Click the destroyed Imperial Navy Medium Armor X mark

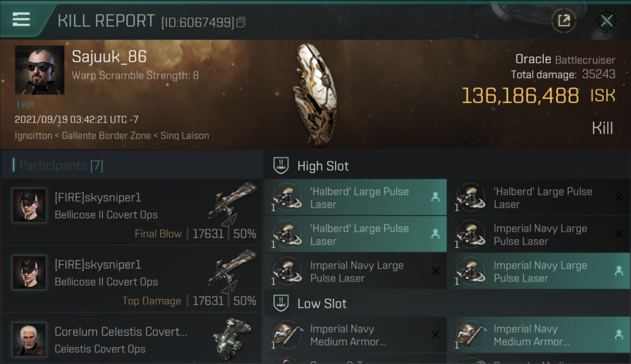pyautogui.click(x=435, y=335)
